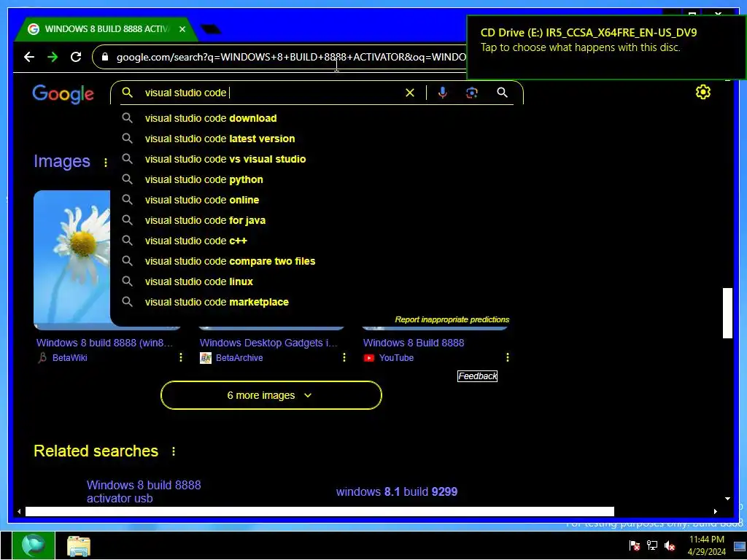Open the CD Drive (E:) notification

coord(606,47)
